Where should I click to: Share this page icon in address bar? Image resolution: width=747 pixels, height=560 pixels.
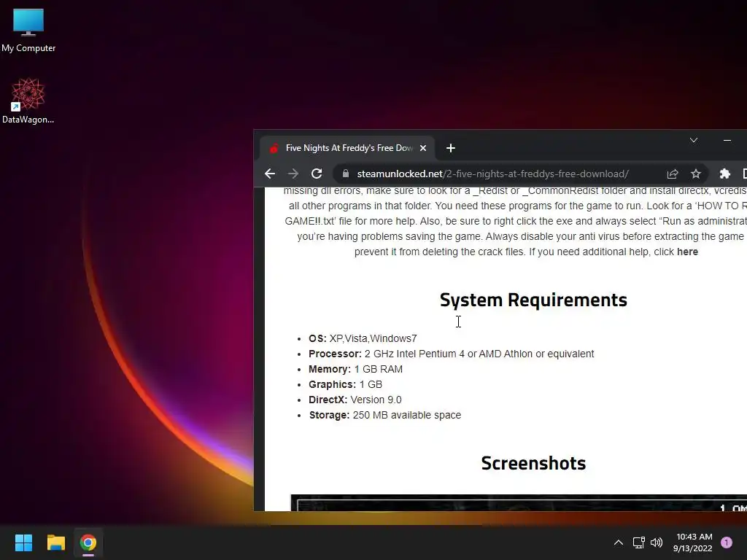[x=672, y=174]
